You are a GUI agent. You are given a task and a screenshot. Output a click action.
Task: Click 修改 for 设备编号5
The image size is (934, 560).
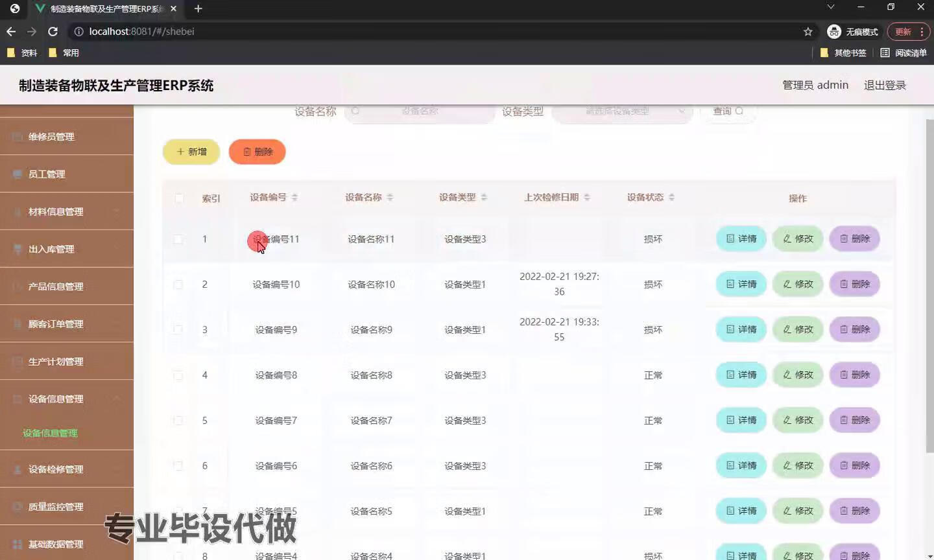point(798,511)
